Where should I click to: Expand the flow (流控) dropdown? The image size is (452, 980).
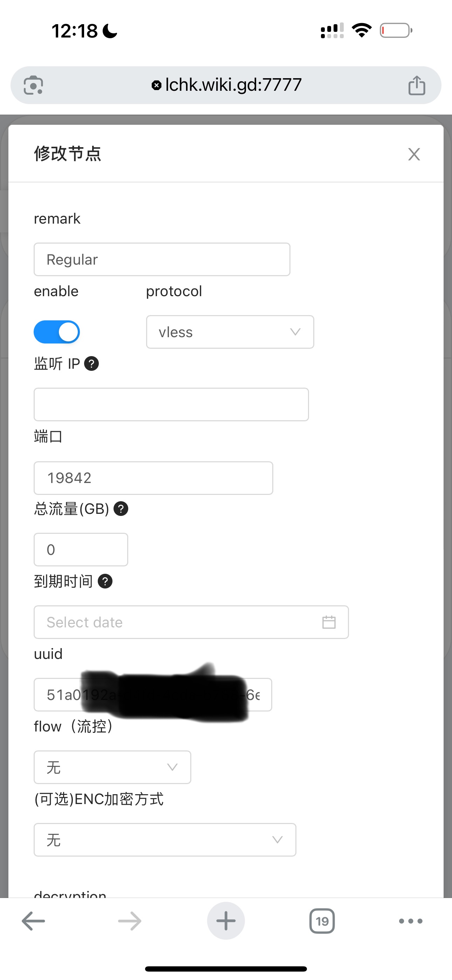pos(112,767)
